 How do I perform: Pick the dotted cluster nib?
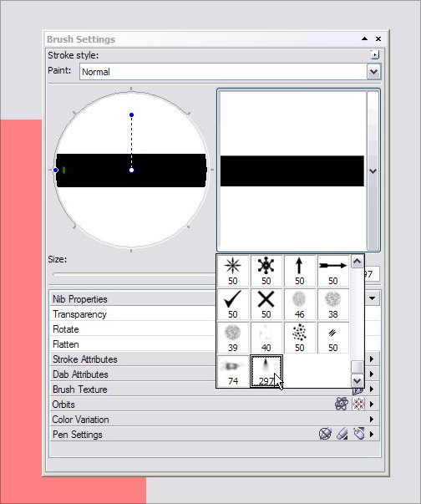click(x=300, y=338)
